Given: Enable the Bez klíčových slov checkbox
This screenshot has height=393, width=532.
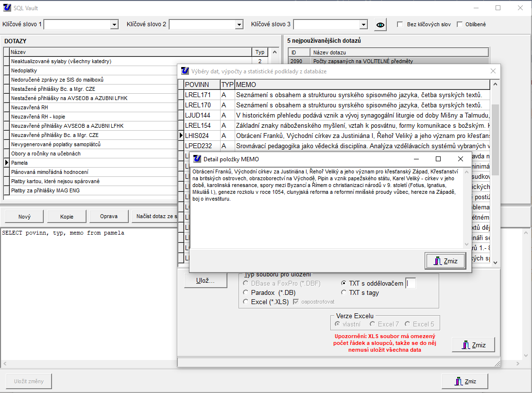Looking at the screenshot, I should [400, 25].
